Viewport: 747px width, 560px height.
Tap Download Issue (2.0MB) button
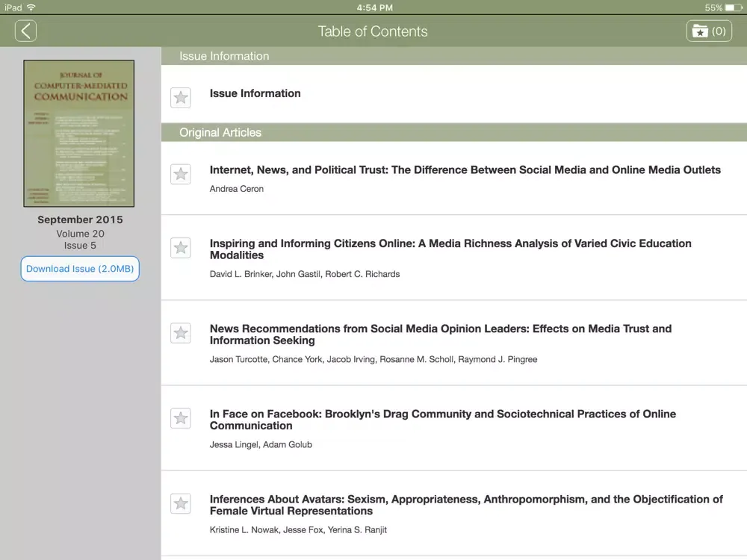pyautogui.click(x=80, y=269)
